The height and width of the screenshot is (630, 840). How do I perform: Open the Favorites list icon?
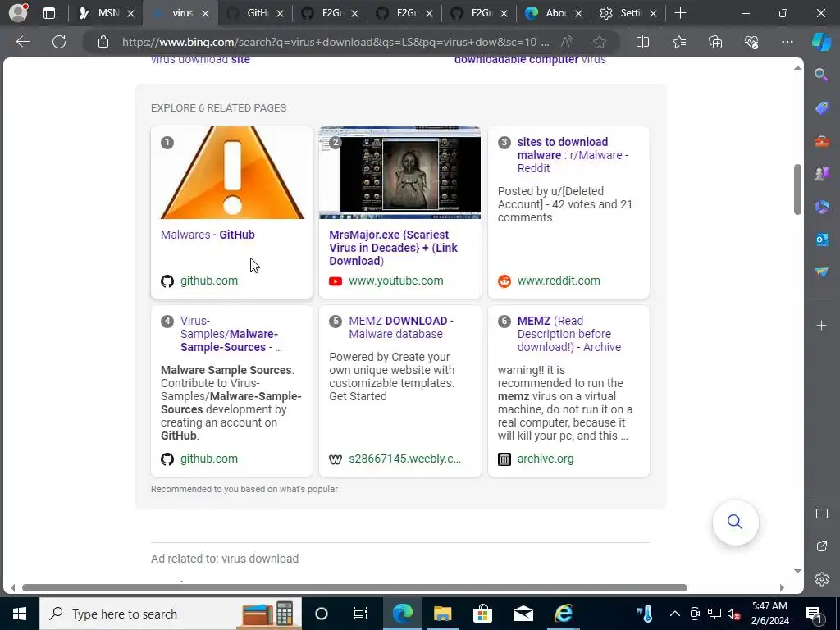point(678,42)
